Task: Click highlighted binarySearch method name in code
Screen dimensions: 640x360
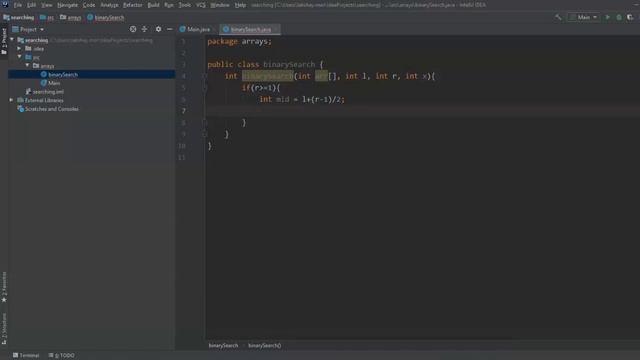Action: pyautogui.click(x=267, y=76)
